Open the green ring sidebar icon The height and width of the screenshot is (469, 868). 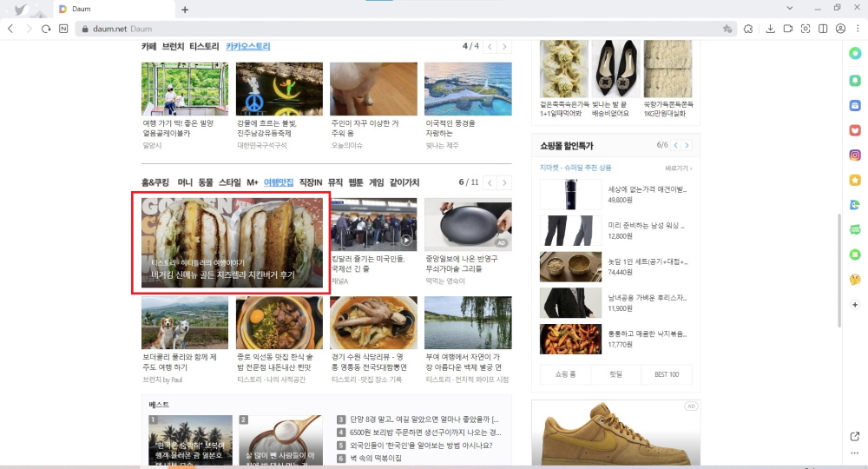855,53
